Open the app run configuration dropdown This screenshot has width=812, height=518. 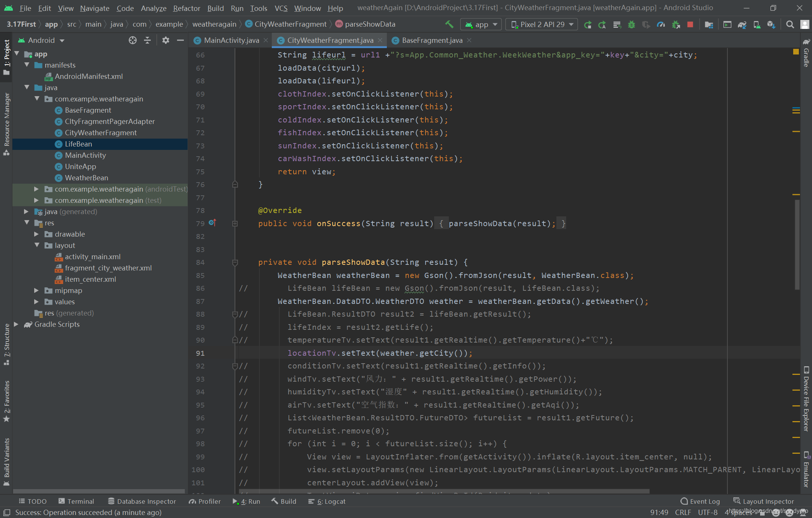(x=481, y=24)
